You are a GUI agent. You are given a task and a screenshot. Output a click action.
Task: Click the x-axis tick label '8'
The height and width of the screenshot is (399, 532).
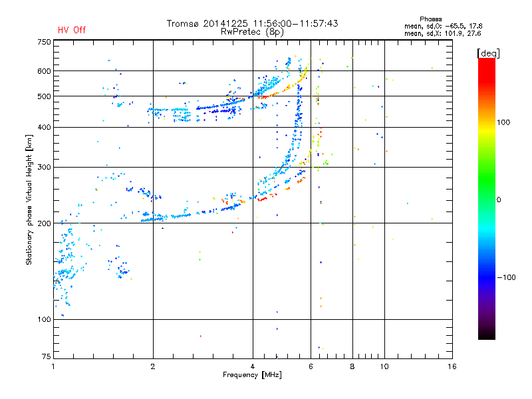352,366
